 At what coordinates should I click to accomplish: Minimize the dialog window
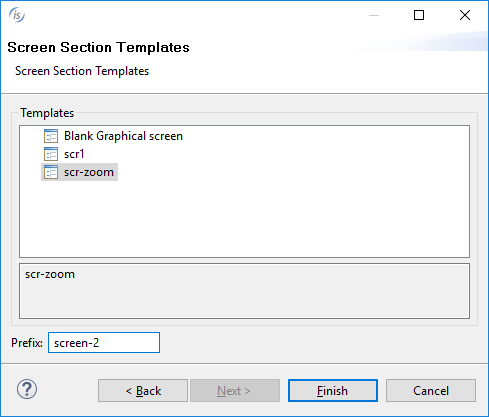[x=374, y=15]
